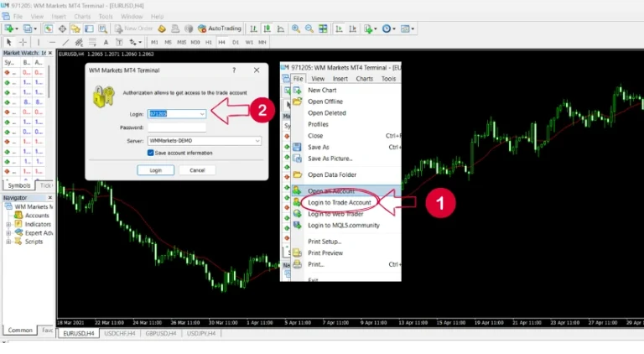This screenshot has width=644, height=354.
Task: Toggle the Auto Scroll chart icon
Action: point(339,29)
